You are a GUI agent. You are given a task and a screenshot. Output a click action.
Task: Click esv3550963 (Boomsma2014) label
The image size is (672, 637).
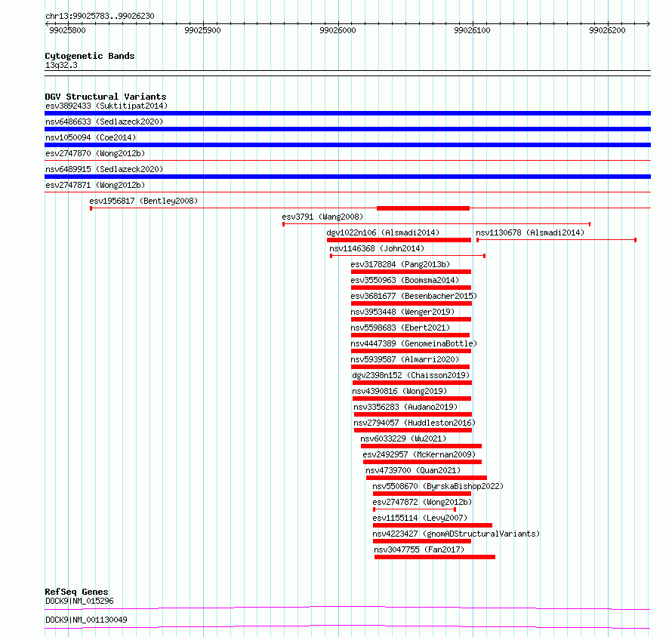point(405,280)
